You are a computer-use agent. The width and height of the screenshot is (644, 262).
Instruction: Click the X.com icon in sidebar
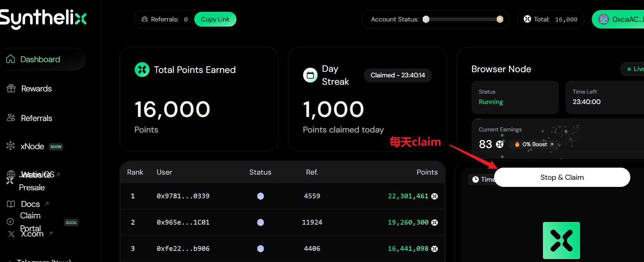tap(11, 234)
